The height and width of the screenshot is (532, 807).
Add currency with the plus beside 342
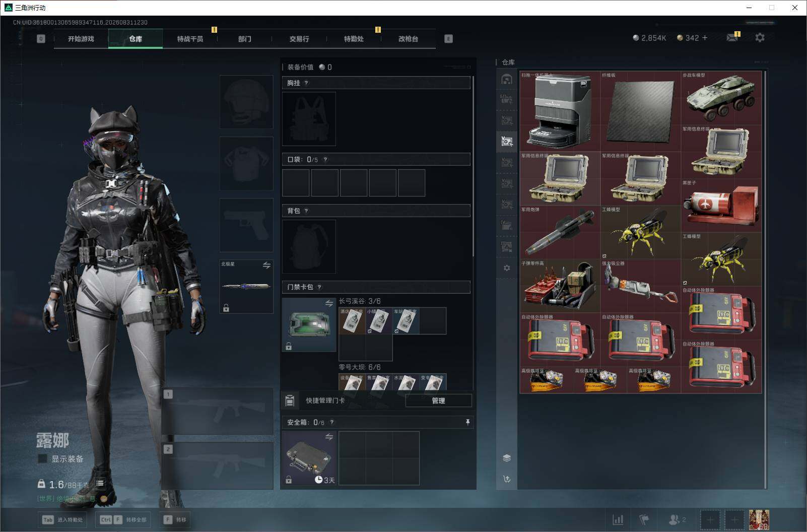click(705, 38)
